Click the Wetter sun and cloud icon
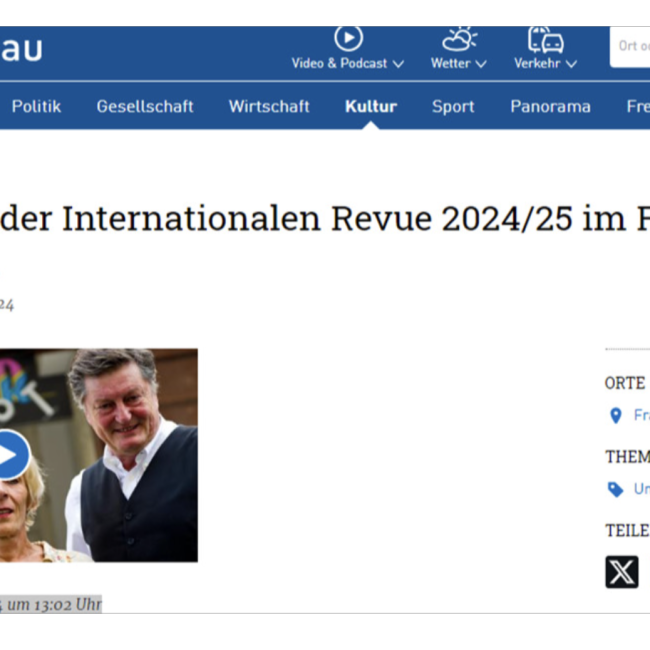Viewport: 650px width, 650px height. (x=458, y=39)
